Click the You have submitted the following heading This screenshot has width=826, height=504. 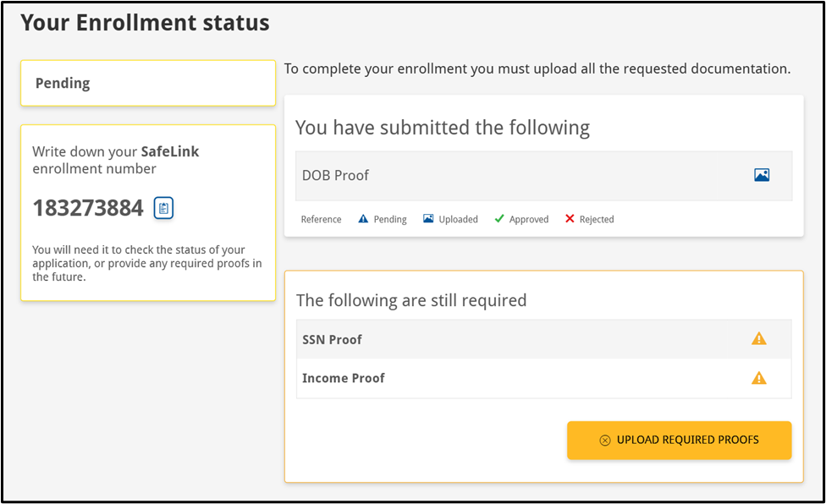coord(442,128)
